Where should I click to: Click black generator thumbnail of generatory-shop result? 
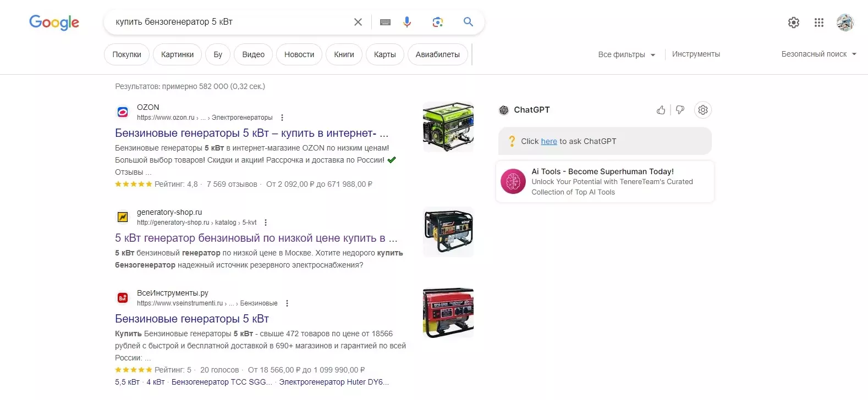pos(448,232)
